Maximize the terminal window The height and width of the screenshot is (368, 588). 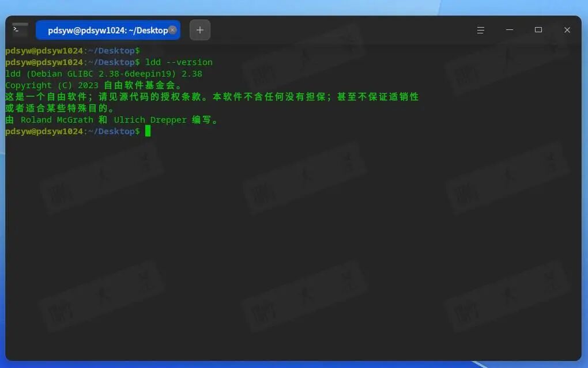point(538,30)
